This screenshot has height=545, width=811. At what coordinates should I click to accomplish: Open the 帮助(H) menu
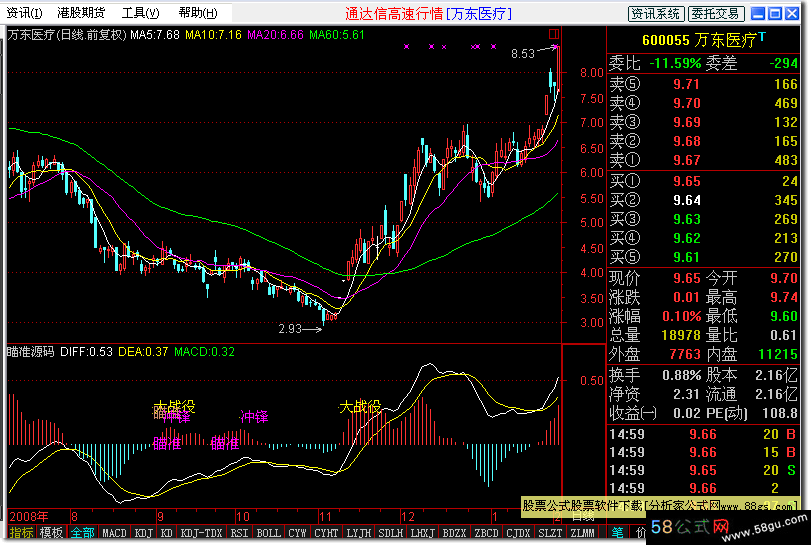[x=198, y=13]
